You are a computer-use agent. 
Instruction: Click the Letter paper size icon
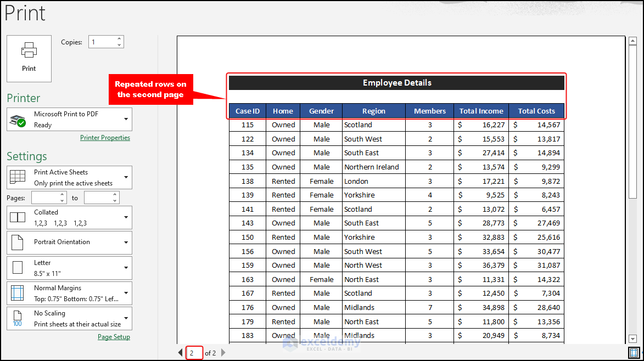coord(18,268)
